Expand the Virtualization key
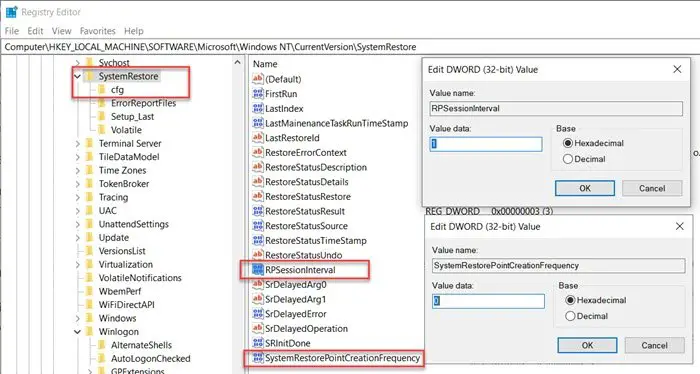700x374 pixels. (77, 265)
